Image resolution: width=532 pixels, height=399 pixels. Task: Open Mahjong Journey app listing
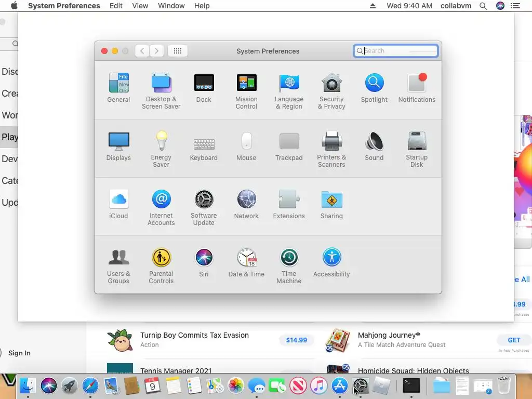(x=389, y=335)
